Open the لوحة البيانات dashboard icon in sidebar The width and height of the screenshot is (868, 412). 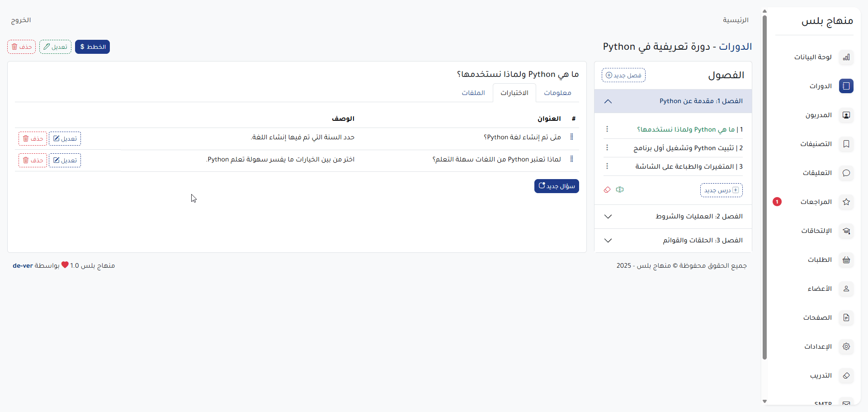(x=846, y=57)
